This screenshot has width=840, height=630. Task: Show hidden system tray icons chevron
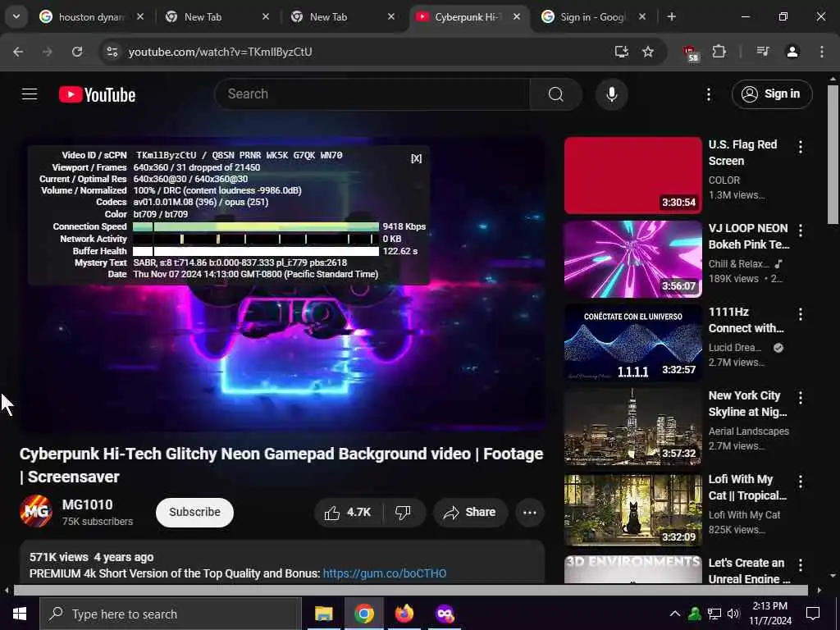tap(675, 614)
